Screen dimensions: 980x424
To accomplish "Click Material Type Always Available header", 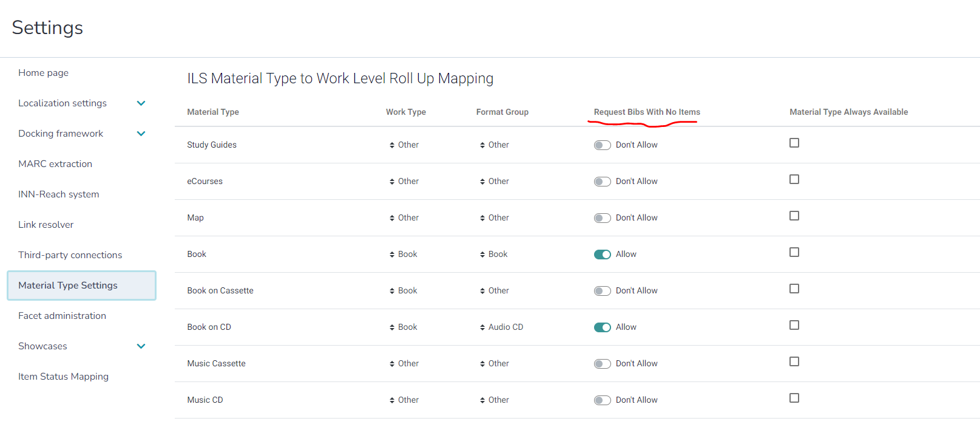I will [x=849, y=112].
